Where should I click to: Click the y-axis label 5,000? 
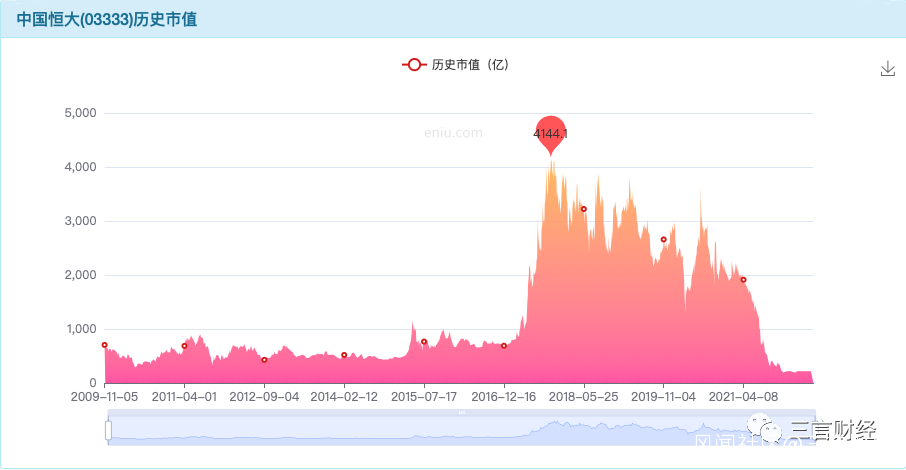pyautogui.click(x=80, y=113)
